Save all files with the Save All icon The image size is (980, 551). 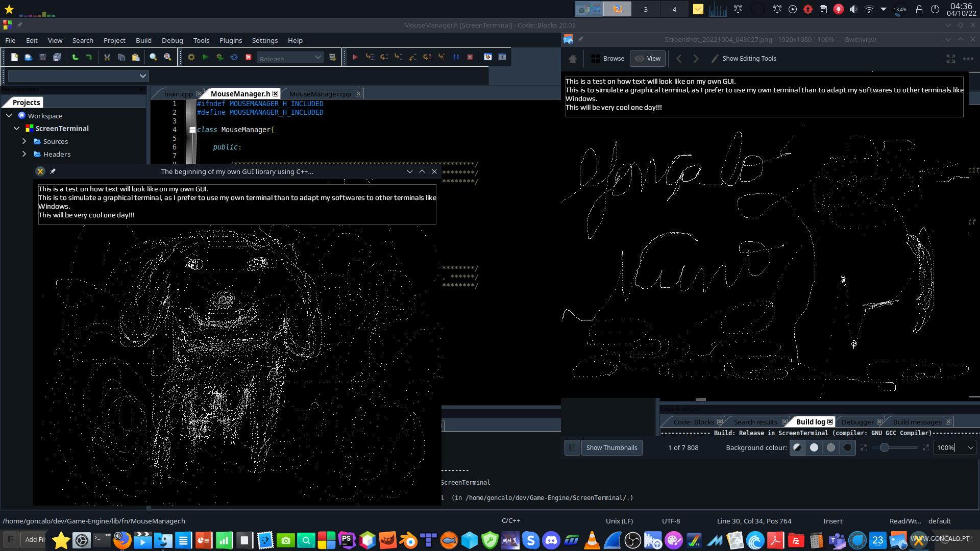(56, 57)
